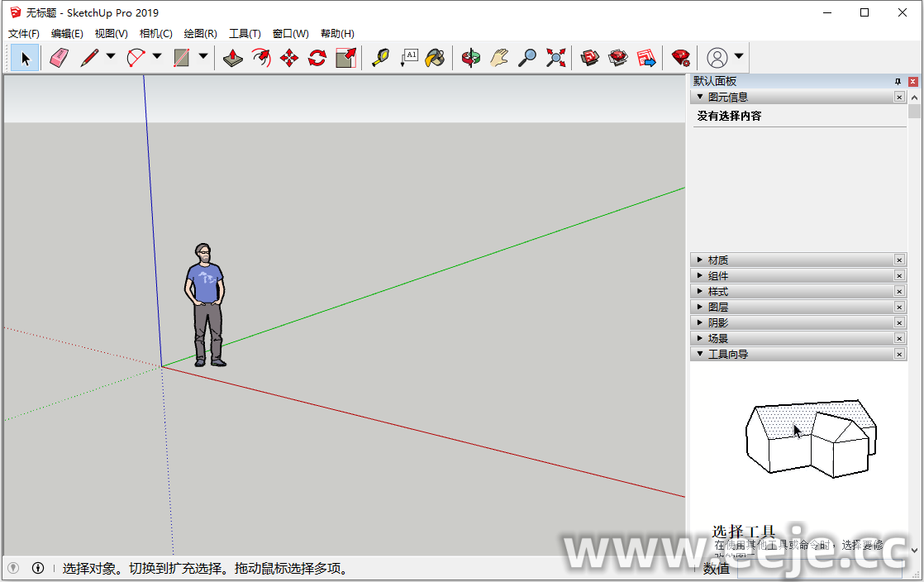
Task: Select the Eraser tool
Action: [x=59, y=58]
